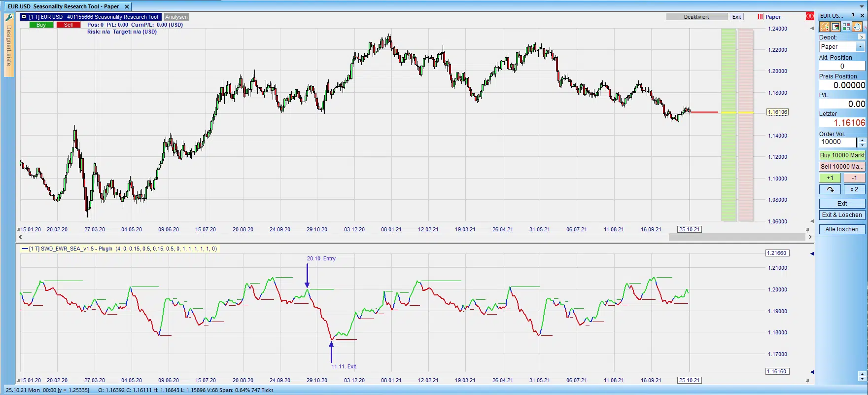Click the red seasonal zone band
868x395 pixels.
click(x=746, y=125)
